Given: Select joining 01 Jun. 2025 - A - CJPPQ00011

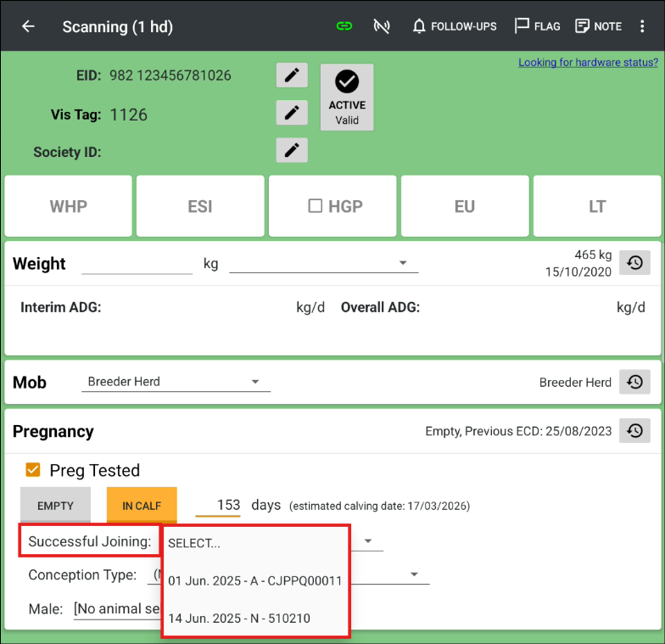Looking at the screenshot, I should point(254,580).
